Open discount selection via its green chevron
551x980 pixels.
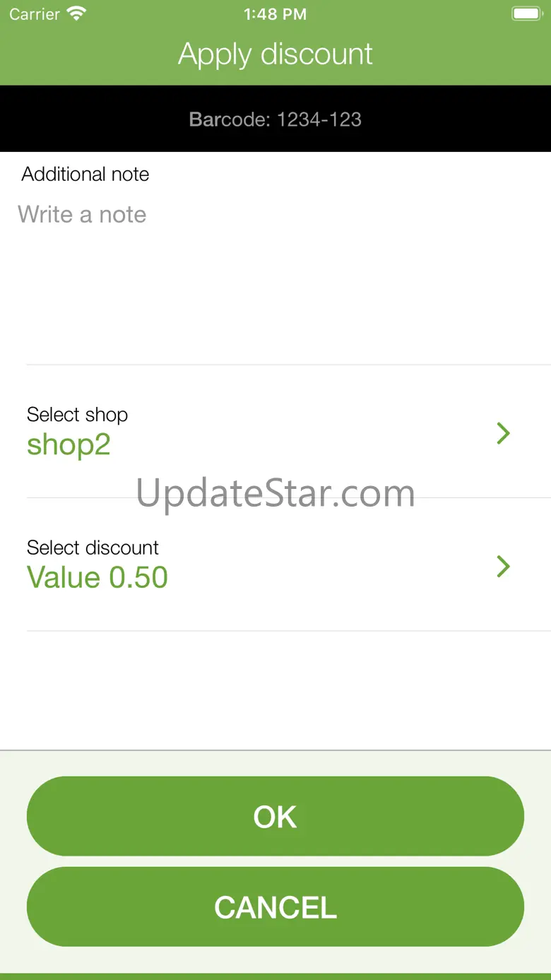(503, 566)
